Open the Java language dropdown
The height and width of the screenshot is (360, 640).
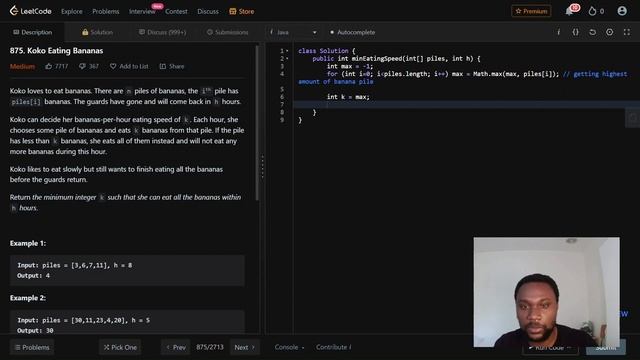(293, 32)
